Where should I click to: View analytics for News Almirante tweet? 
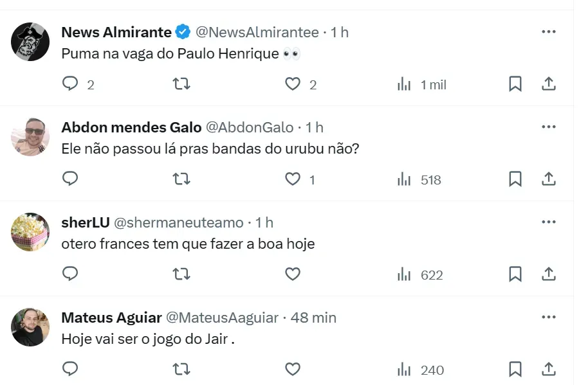[404, 84]
